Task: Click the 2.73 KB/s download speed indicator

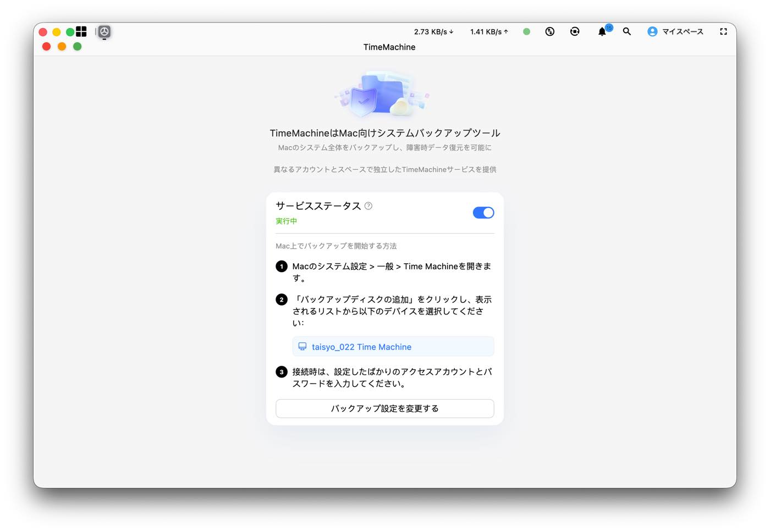Action: click(433, 32)
